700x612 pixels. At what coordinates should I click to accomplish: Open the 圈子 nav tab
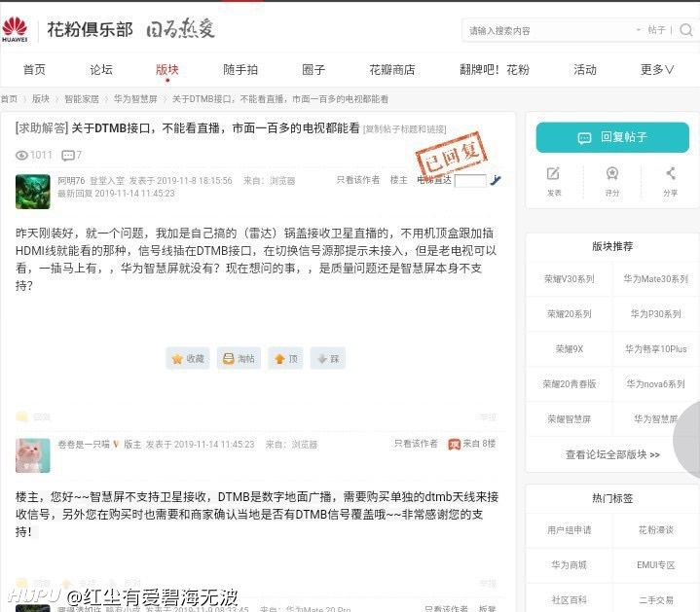[x=313, y=70]
